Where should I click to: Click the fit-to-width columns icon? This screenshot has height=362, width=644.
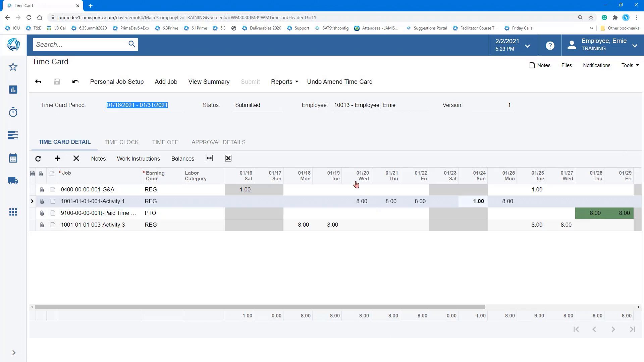[x=209, y=158]
